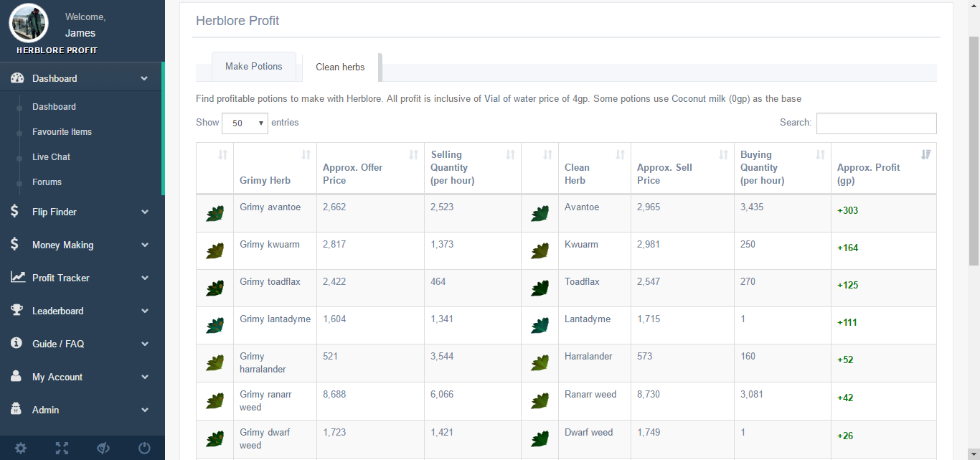Sort by Selling Quantity column header

pyautogui.click(x=473, y=168)
